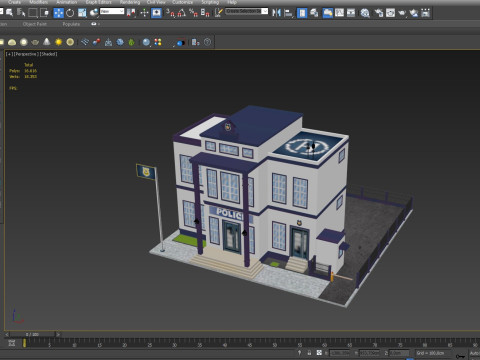This screenshot has width=480, height=360.
Task: Click the cone primitive icon in ribbon
Action: (x=47, y=42)
